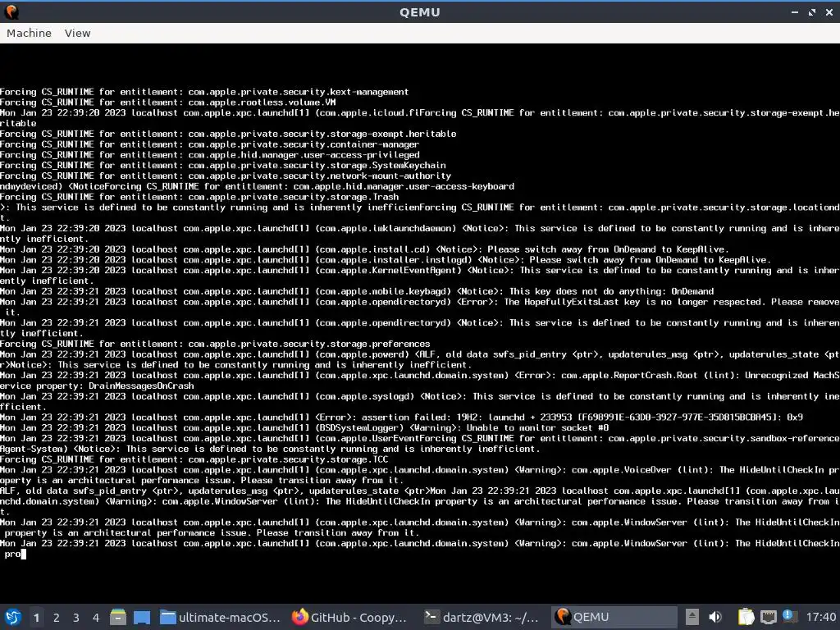The height and width of the screenshot is (630, 840).
Task: Launch the file manager from taskbar
Action: 118,617
